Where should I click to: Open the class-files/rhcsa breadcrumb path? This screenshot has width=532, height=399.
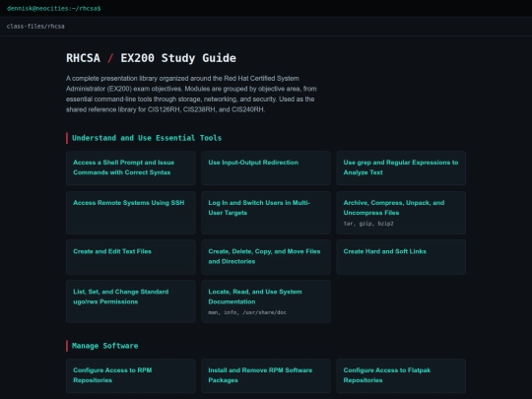tap(35, 27)
